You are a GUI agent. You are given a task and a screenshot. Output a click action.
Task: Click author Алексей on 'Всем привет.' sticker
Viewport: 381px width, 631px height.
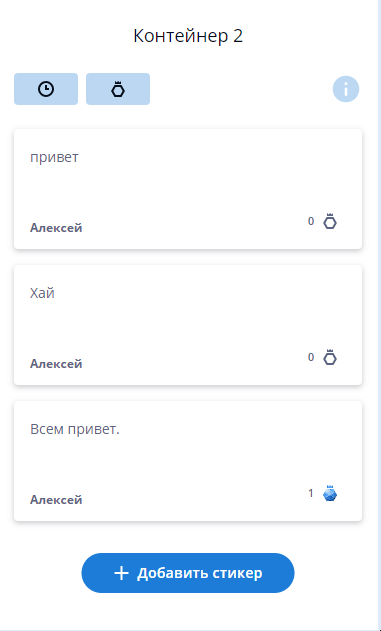[56, 500]
